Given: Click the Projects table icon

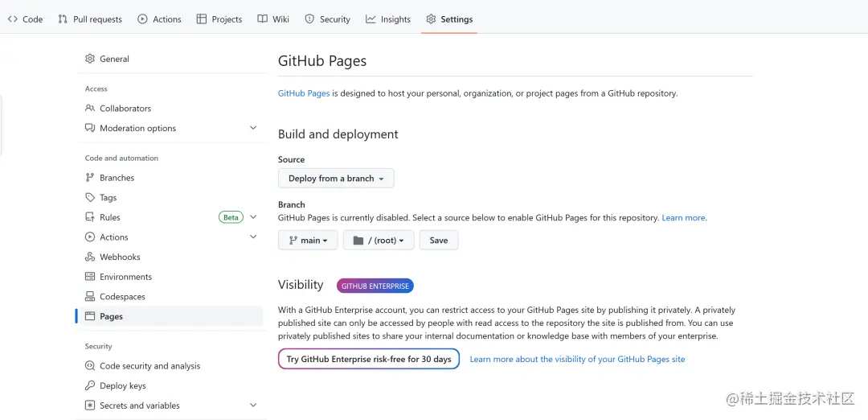Looking at the screenshot, I should [202, 19].
